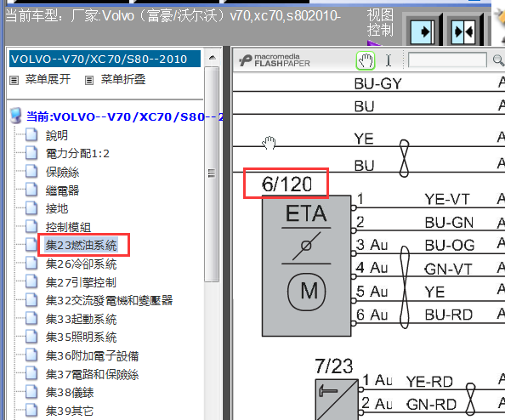The image size is (505, 420).
Task: Click the page icon next to 集39其它
Action: point(31,410)
